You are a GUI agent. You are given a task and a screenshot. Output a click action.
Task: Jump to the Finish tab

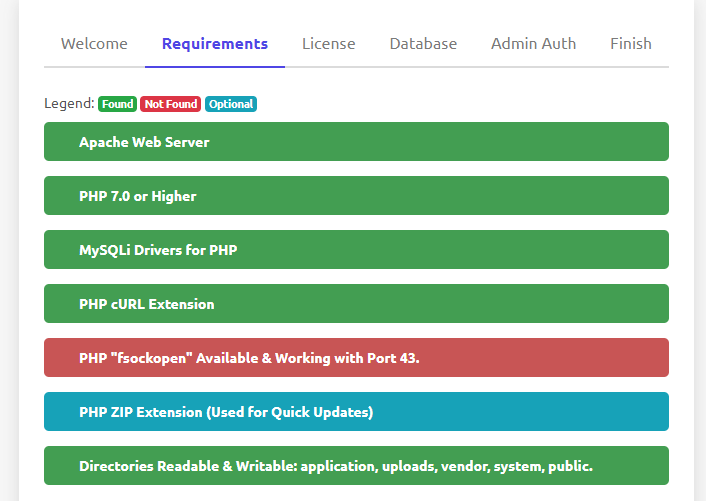(x=630, y=44)
